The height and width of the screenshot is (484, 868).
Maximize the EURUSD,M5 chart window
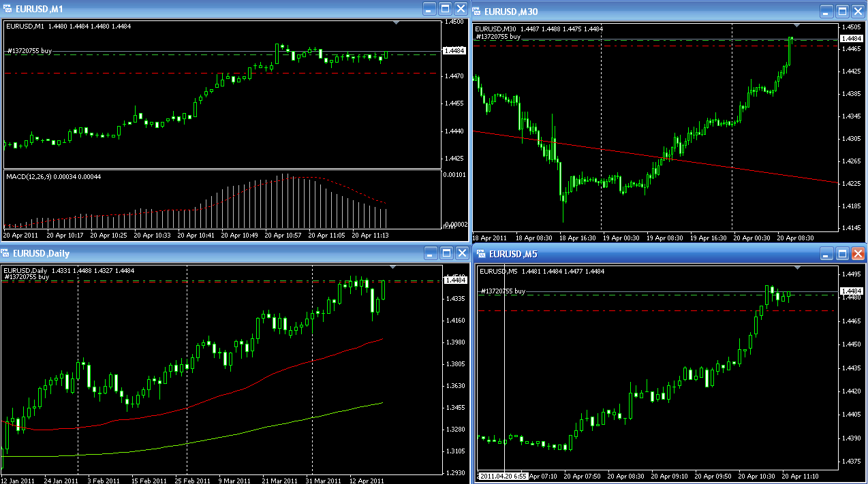pyautogui.click(x=842, y=253)
